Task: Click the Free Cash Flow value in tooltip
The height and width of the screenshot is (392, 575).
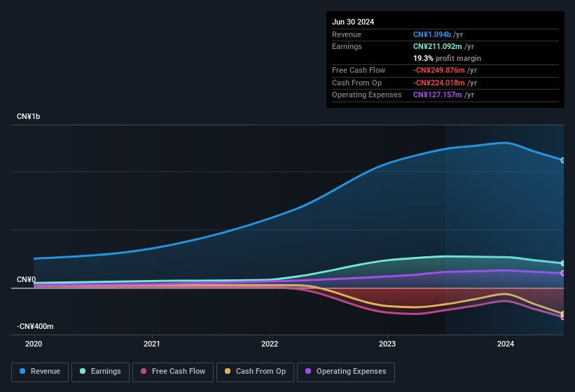Action: coord(439,70)
